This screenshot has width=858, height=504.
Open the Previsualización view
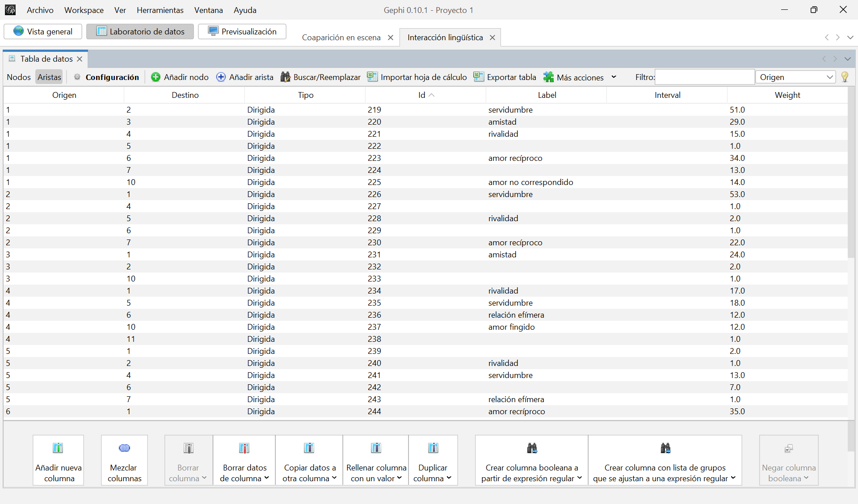pos(242,32)
